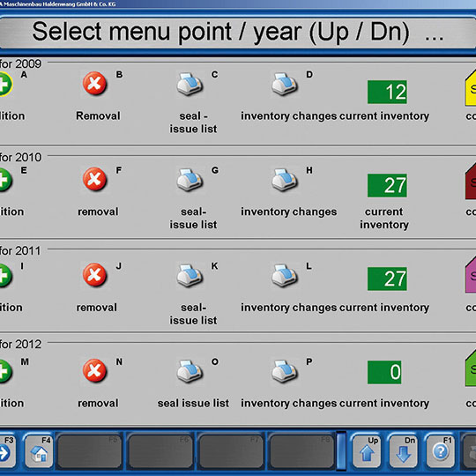This screenshot has width=476, height=476.
Task: Print inventory changes for 2009
Action: (285, 84)
